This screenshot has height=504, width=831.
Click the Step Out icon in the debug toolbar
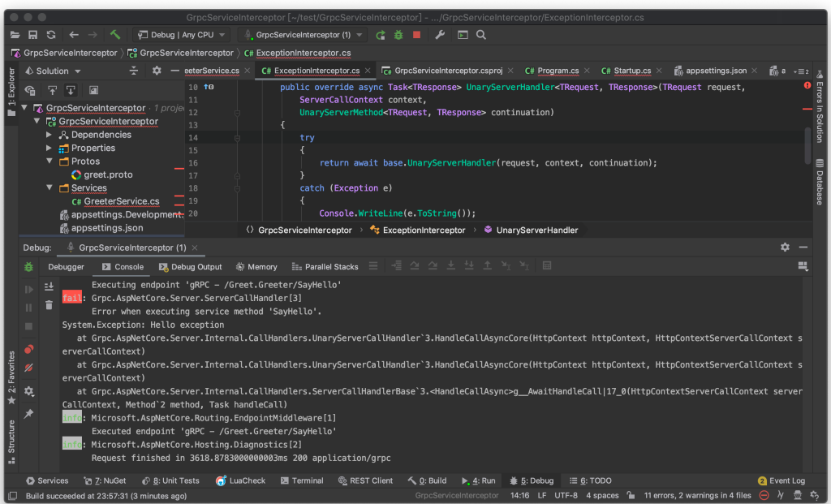click(487, 266)
